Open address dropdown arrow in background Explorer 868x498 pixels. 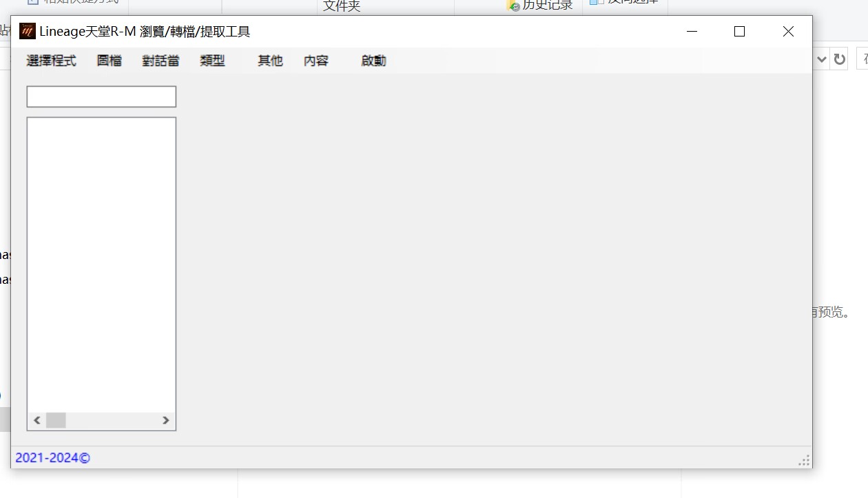point(821,59)
